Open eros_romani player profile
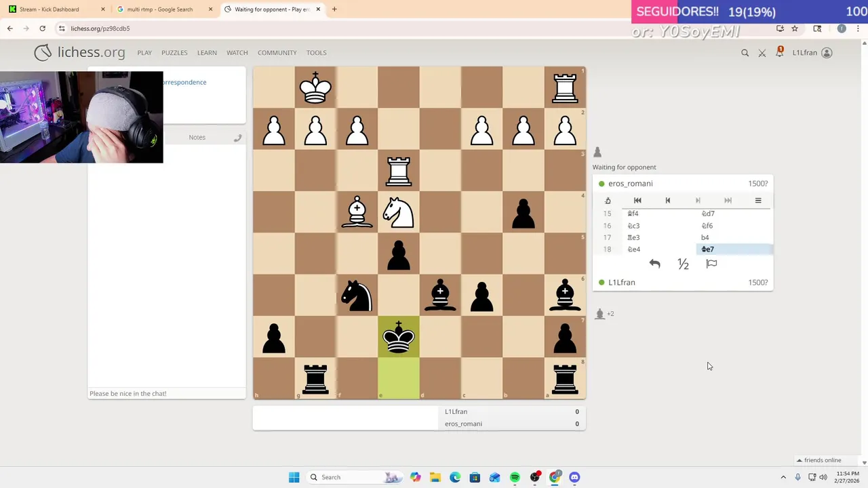The image size is (868, 488). pos(630,184)
